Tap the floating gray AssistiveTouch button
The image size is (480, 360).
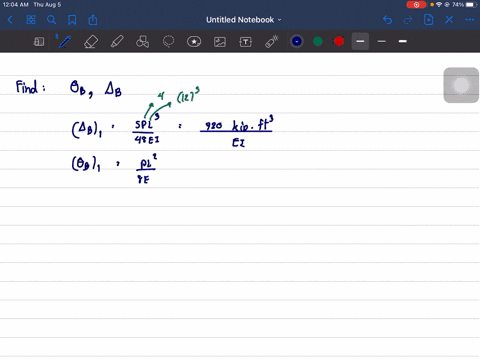tap(461, 85)
